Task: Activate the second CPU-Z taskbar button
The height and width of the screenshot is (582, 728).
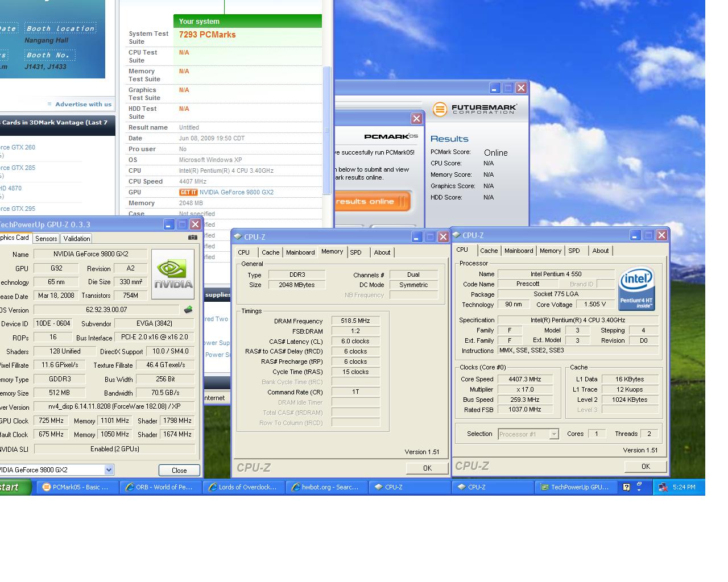Action: 492,487
